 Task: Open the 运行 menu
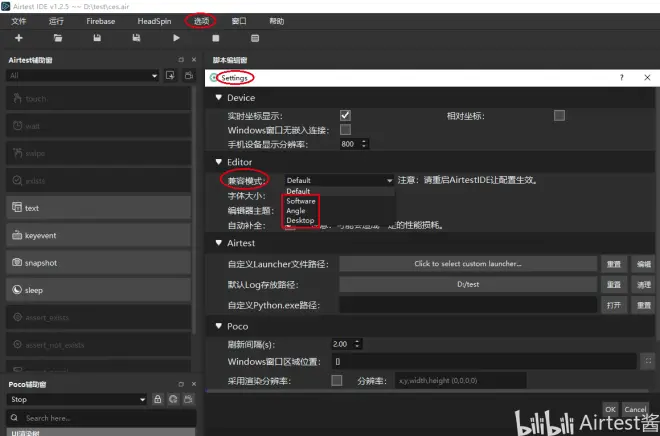click(56, 21)
